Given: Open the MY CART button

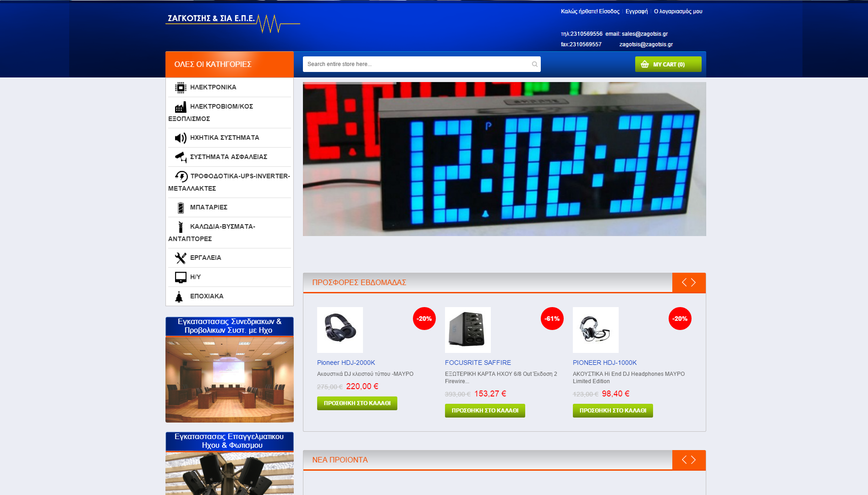Looking at the screenshot, I should [668, 64].
